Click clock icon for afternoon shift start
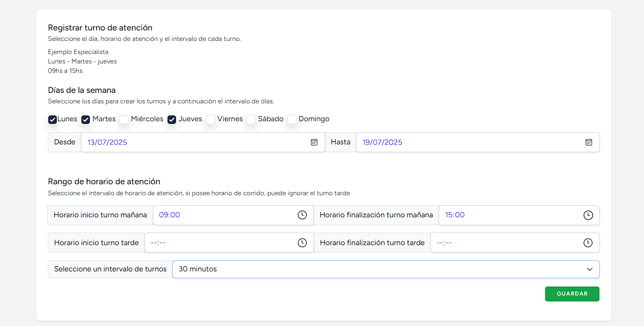The image size is (644, 326). click(x=302, y=243)
